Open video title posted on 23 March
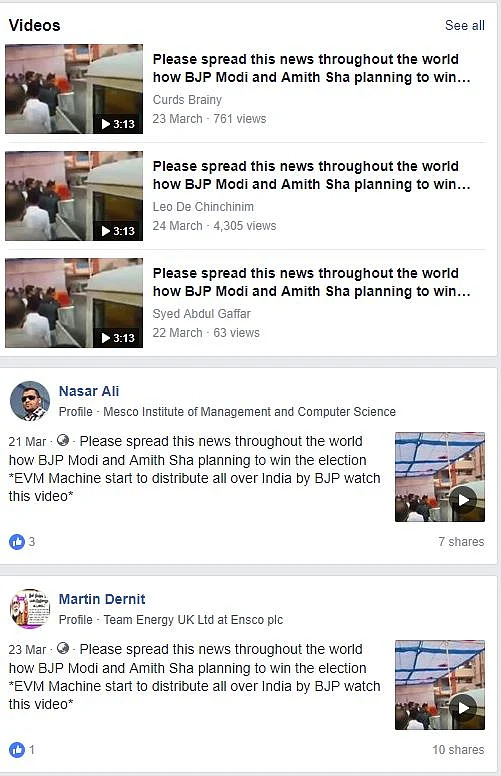The width and height of the screenshot is (501, 776). [311, 68]
